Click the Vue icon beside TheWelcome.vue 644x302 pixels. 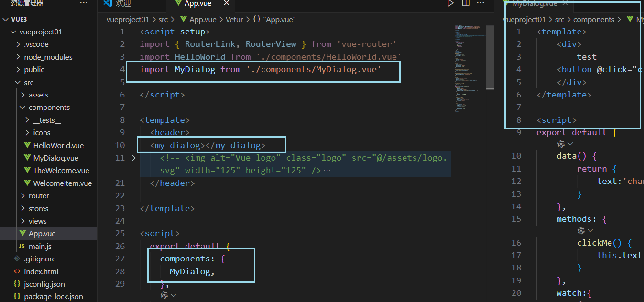[x=27, y=171]
